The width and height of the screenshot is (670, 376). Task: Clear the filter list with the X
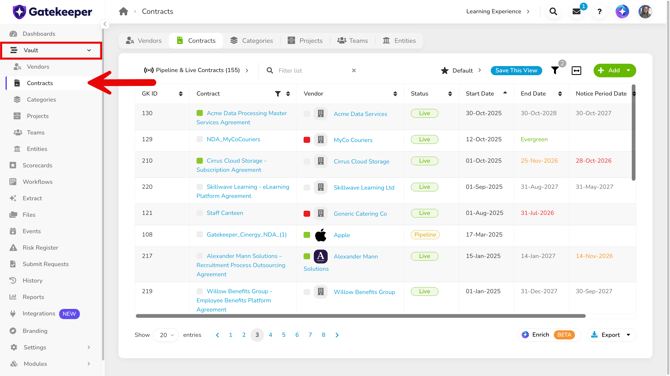[x=354, y=70]
